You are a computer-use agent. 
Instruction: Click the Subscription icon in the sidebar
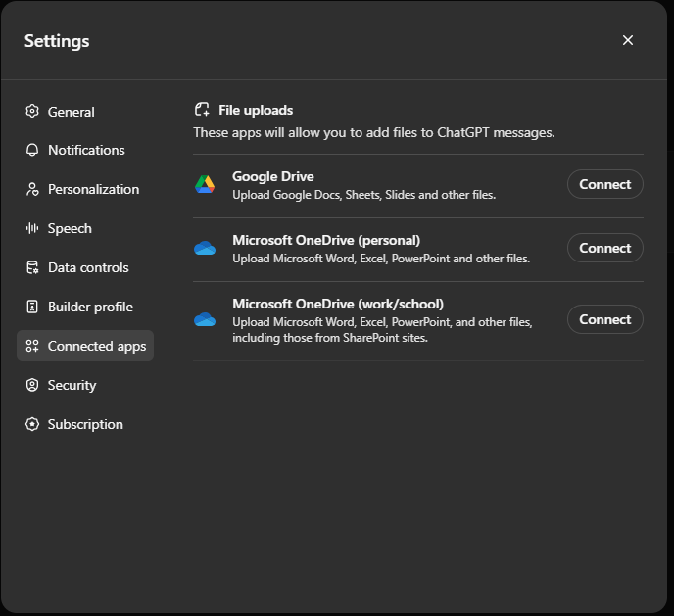[32, 424]
